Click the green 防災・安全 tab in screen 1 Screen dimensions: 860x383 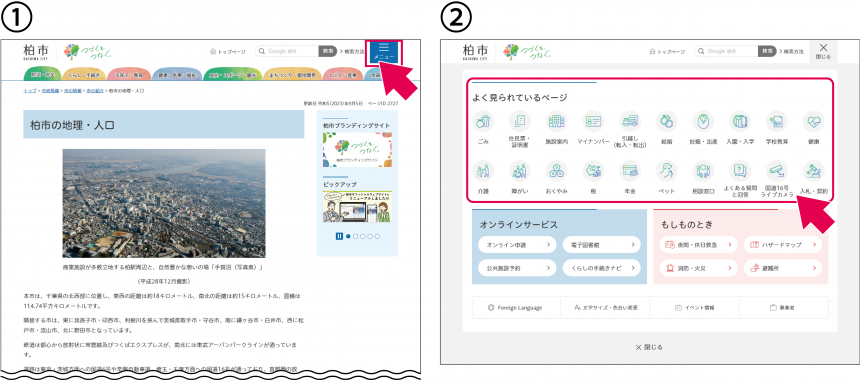(41, 74)
